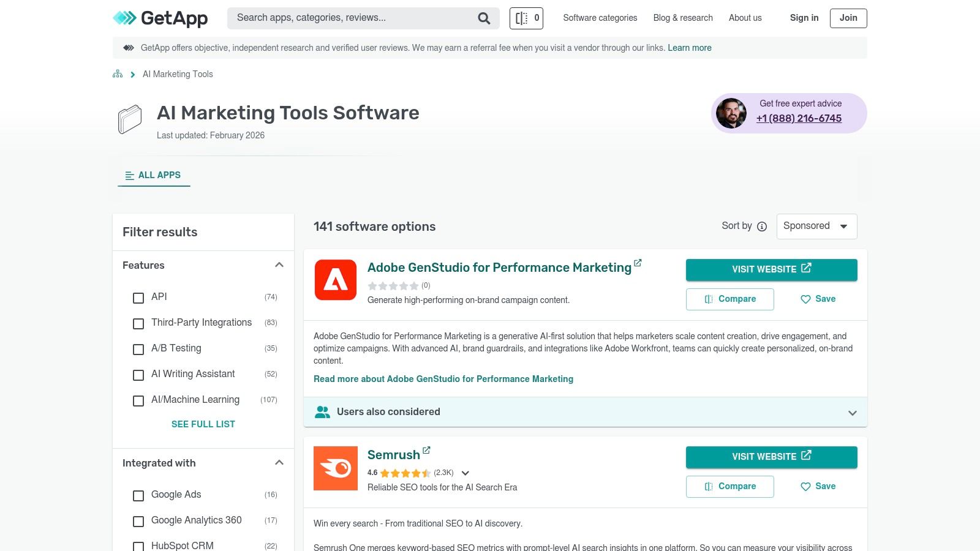Viewport: 980px width, 551px height.
Task: Click the GetApp logo
Action: pyautogui.click(x=160, y=18)
